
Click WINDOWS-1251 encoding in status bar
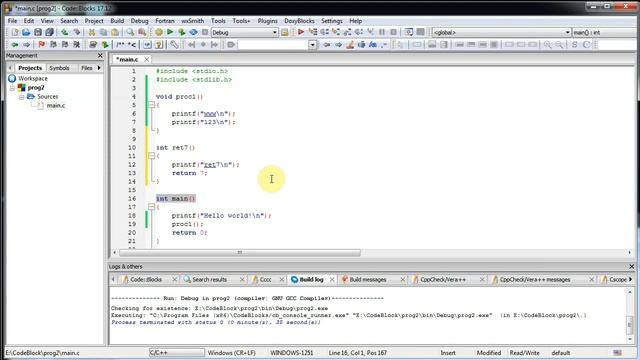click(291, 353)
